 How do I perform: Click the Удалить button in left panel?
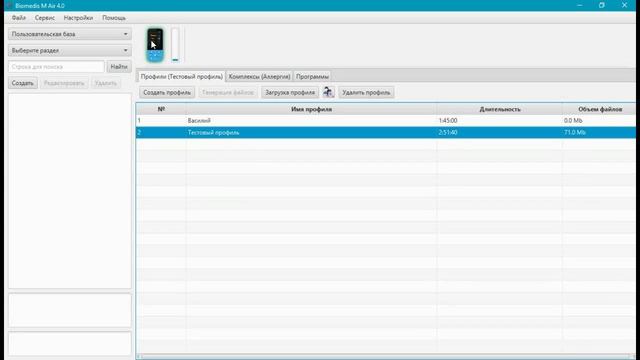106,83
